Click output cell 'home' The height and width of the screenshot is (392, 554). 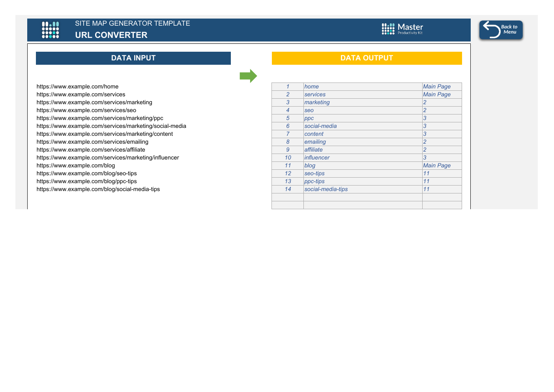[x=363, y=86]
